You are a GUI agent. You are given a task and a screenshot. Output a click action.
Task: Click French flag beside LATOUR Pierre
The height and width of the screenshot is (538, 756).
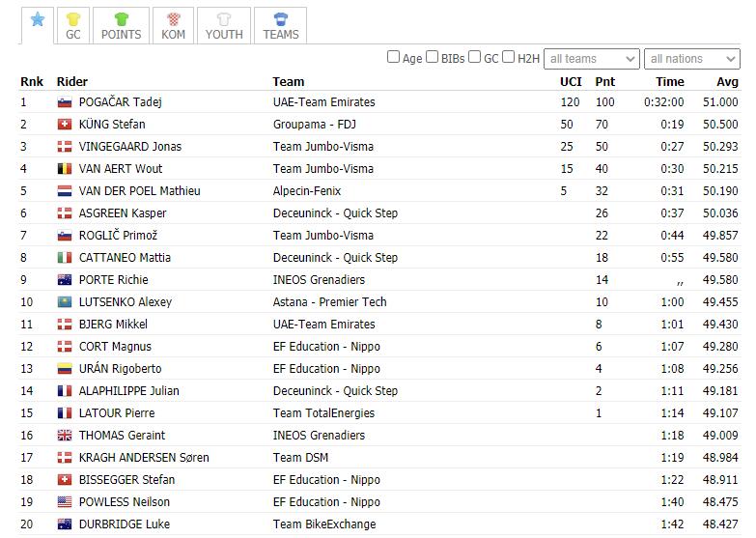coord(65,413)
